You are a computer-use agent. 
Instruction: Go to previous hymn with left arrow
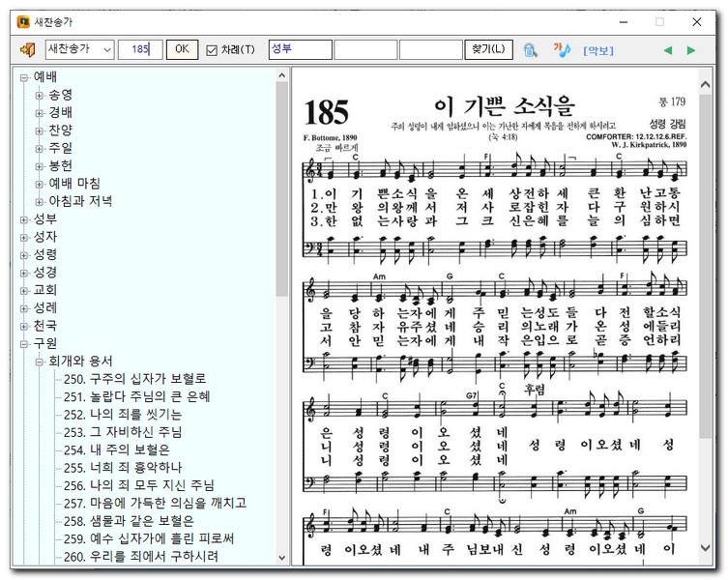click(x=667, y=50)
